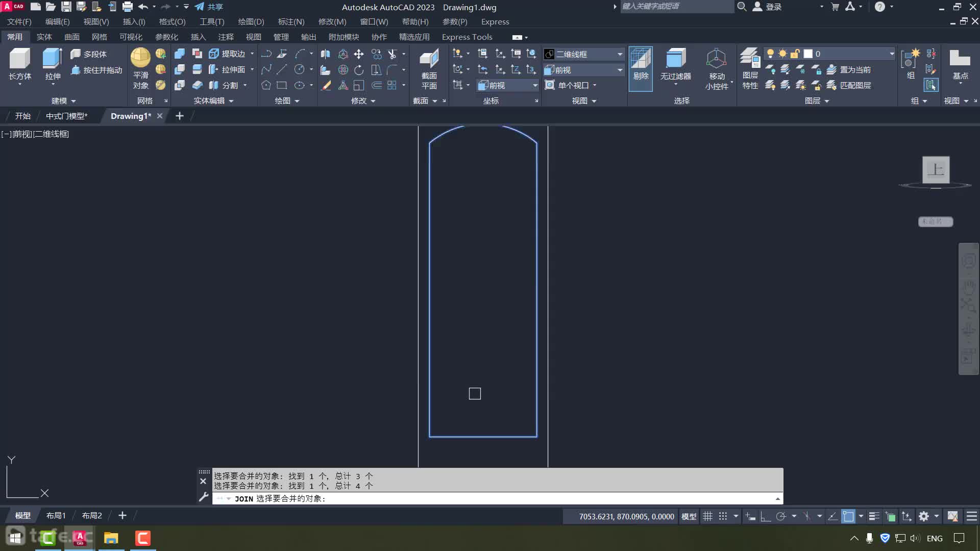
Task: Open the layer 0 dropdown list
Action: click(x=891, y=54)
